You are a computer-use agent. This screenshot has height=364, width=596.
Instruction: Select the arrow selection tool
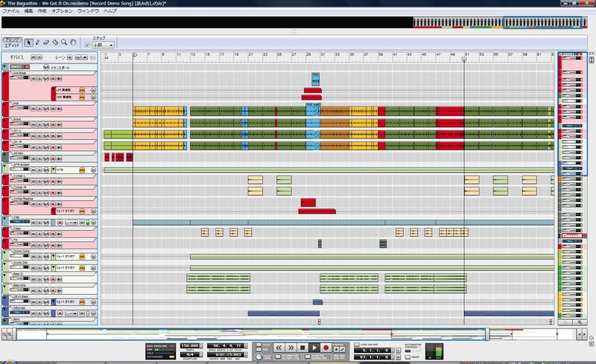pyautogui.click(x=29, y=42)
